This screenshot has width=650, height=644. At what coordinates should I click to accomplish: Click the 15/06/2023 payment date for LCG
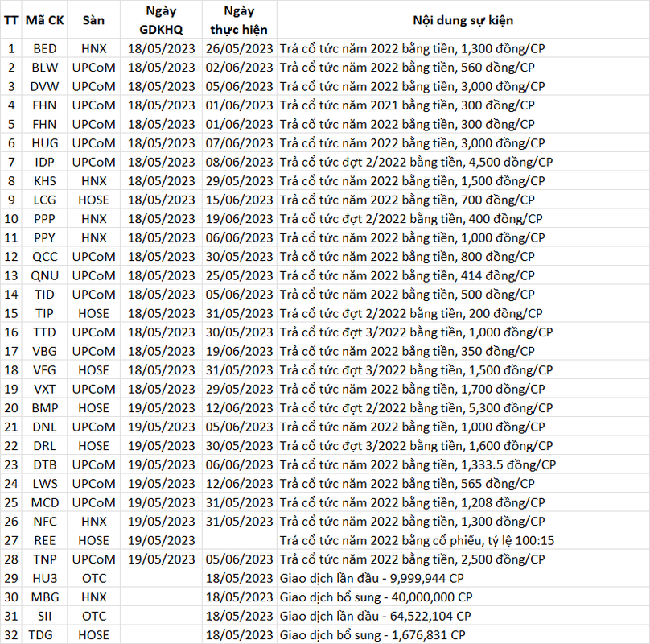[x=239, y=200]
